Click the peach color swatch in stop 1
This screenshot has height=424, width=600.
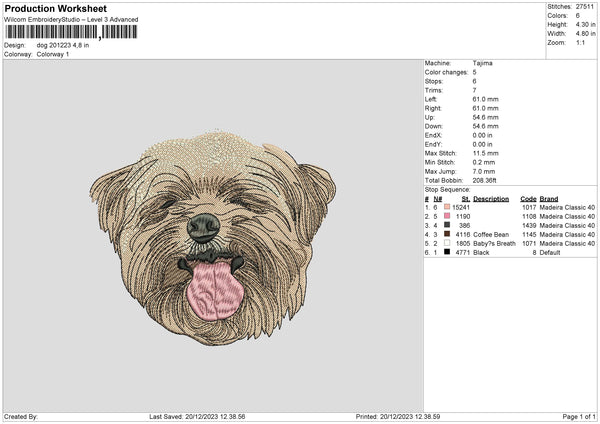pos(447,207)
